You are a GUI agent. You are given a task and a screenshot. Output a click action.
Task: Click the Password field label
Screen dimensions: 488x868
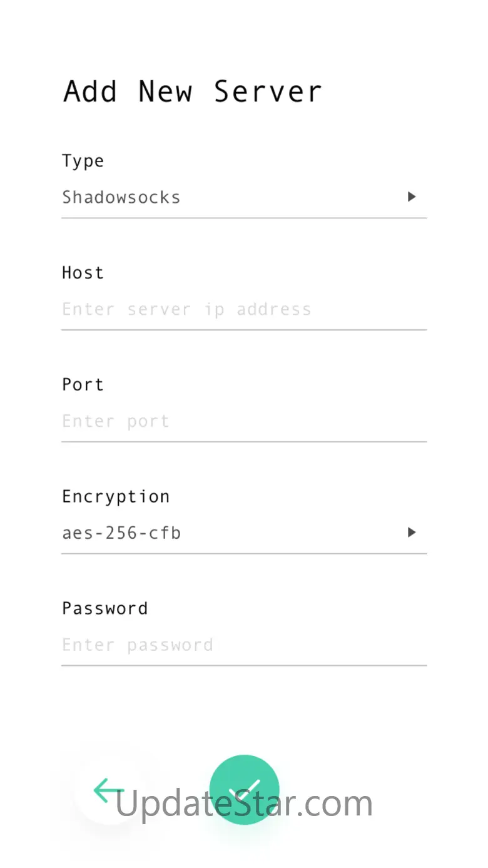[x=105, y=608]
